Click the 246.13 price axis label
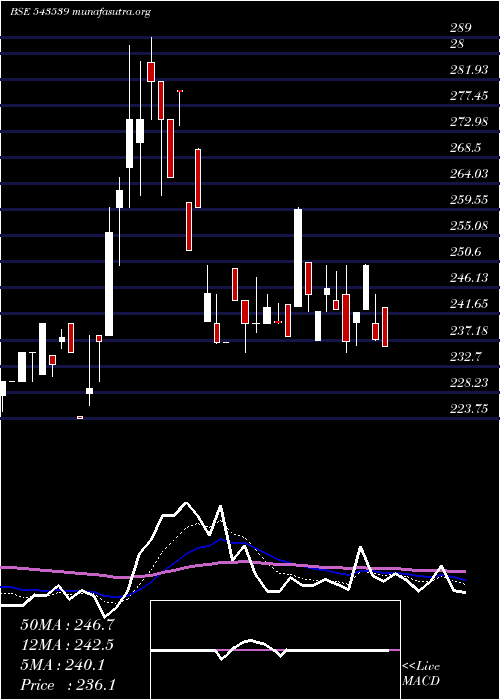The width and height of the screenshot is (500, 700). (x=469, y=278)
